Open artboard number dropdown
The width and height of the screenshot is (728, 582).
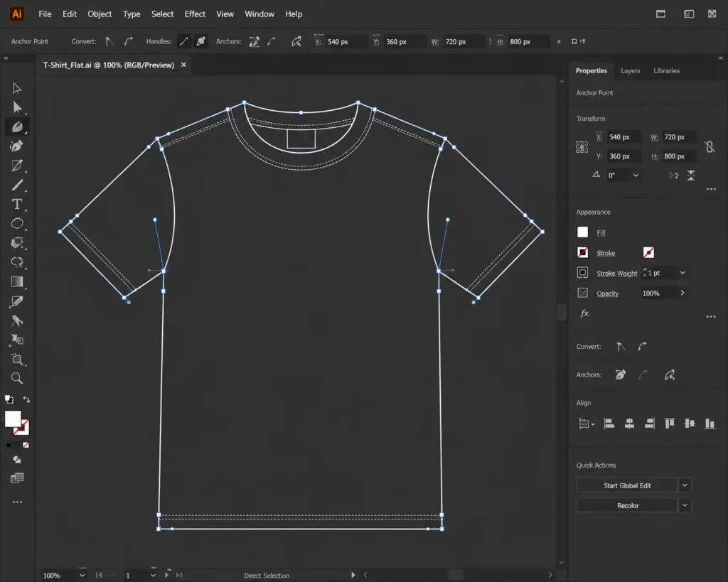tap(153, 576)
